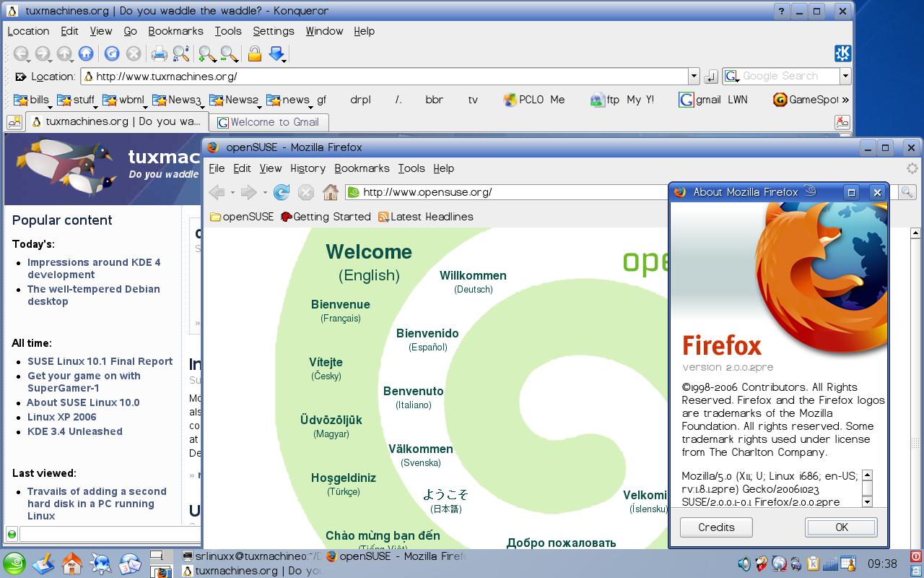The image size is (924, 578).
Task: Click Konqueror's Back arrow button
Action: 21,53
